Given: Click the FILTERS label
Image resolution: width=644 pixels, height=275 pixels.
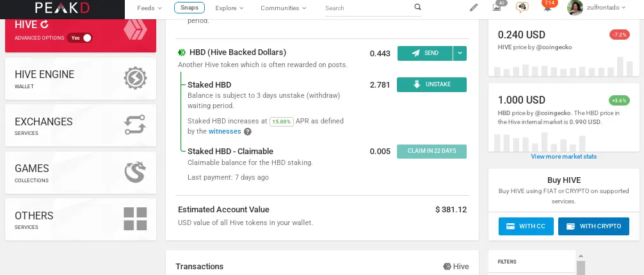Looking at the screenshot, I should (x=507, y=262).
